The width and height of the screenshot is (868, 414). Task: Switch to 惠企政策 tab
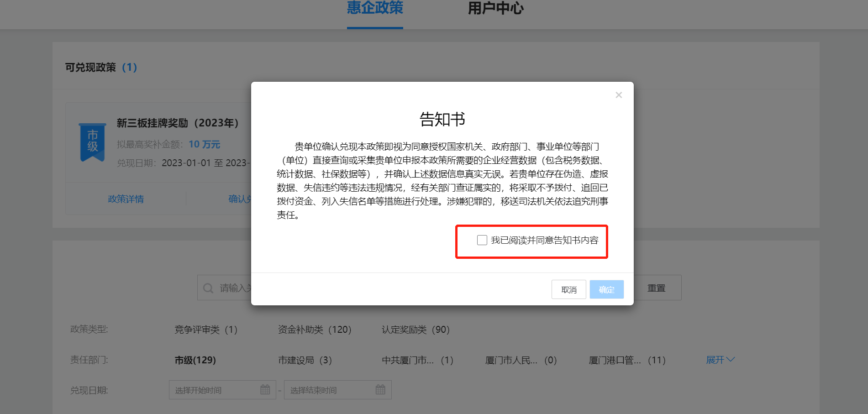click(x=375, y=8)
